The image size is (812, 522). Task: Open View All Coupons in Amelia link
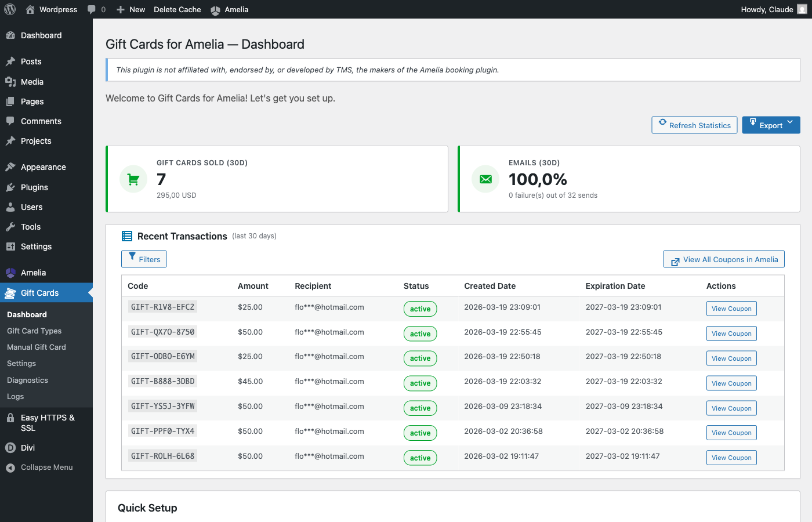[724, 259]
